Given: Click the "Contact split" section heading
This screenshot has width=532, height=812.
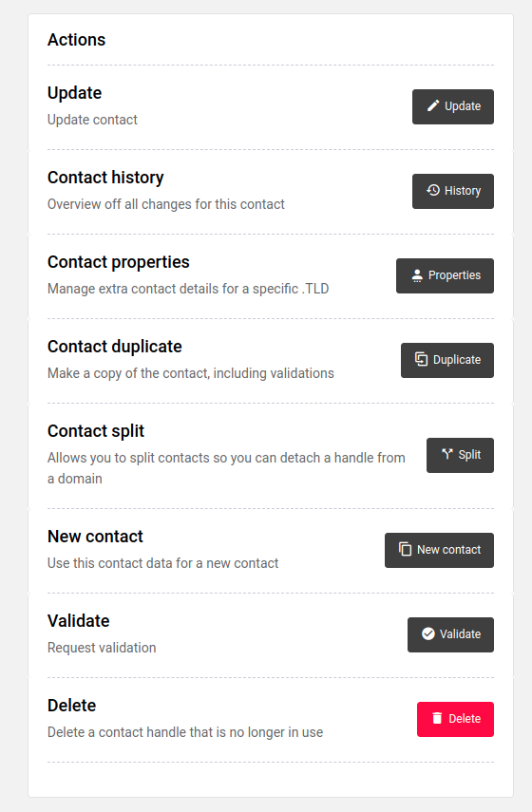Looking at the screenshot, I should 96,431.
